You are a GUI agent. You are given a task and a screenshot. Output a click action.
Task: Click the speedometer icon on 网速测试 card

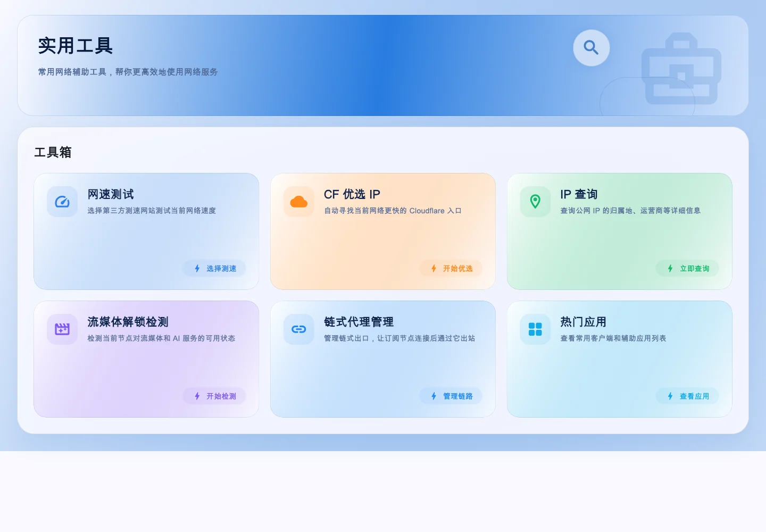coord(62,202)
